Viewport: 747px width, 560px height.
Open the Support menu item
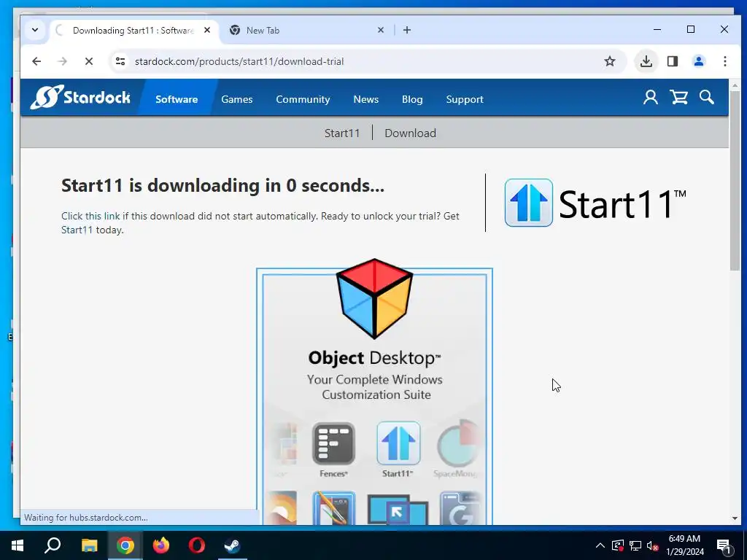pyautogui.click(x=465, y=99)
